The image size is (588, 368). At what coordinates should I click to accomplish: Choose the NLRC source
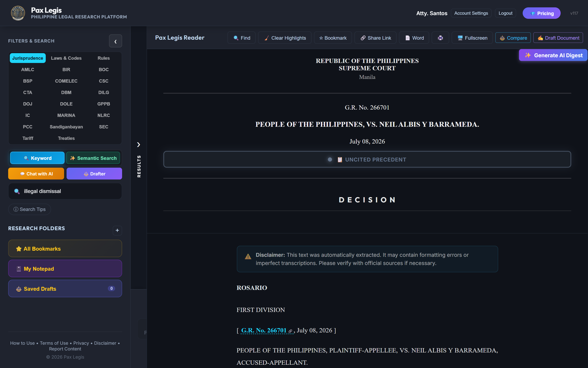click(x=104, y=115)
